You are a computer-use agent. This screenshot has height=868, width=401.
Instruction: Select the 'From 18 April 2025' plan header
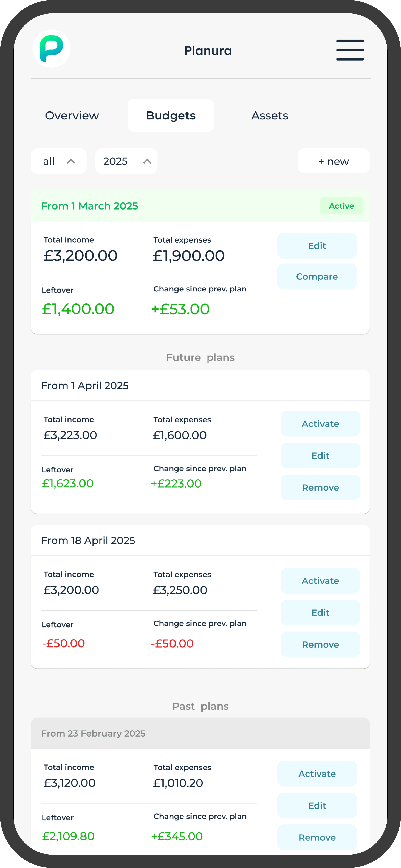[200, 540]
